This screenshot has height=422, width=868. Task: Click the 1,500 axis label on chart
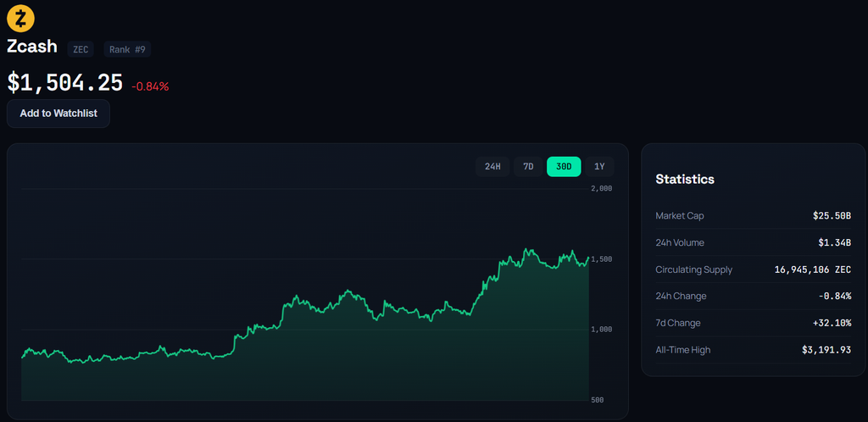pyautogui.click(x=602, y=259)
